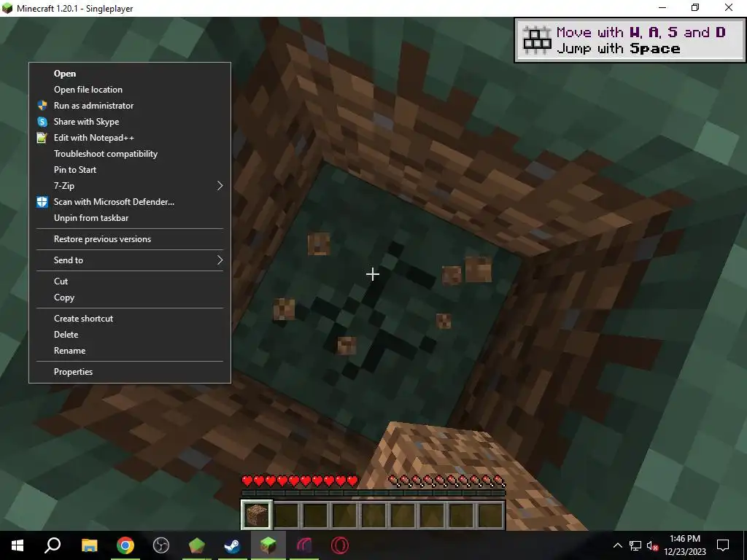Launch Google Chrome from the taskbar
The height and width of the screenshot is (560, 747).
pyautogui.click(x=125, y=545)
